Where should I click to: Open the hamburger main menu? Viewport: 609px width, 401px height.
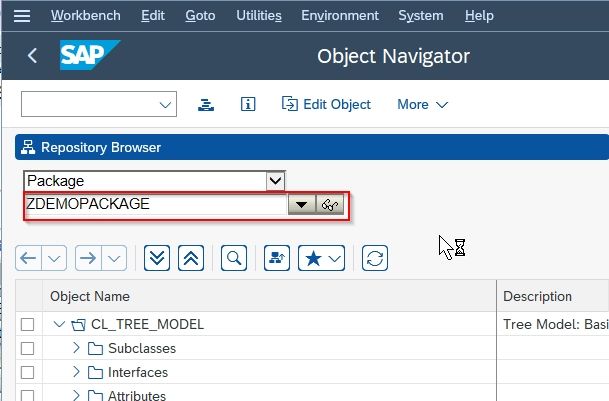(22, 16)
